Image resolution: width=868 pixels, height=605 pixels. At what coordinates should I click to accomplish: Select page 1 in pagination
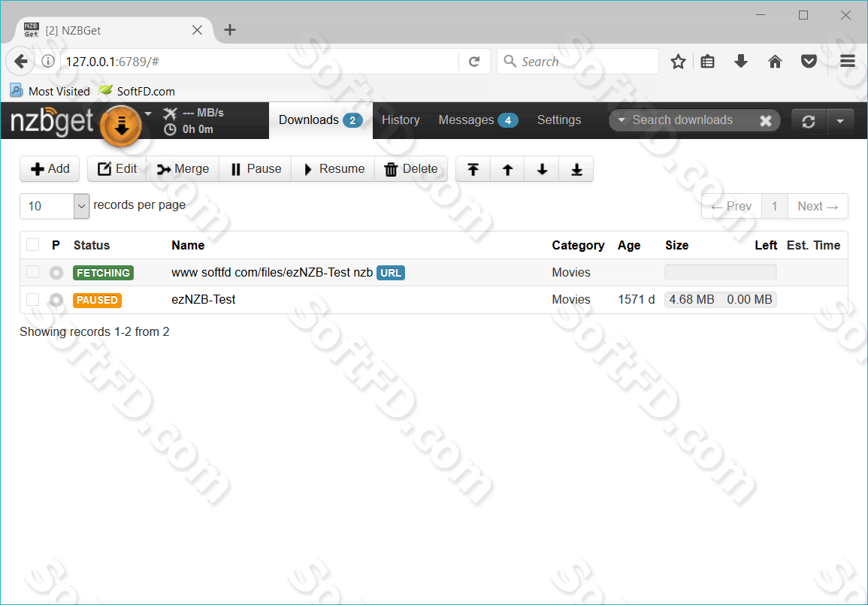775,207
